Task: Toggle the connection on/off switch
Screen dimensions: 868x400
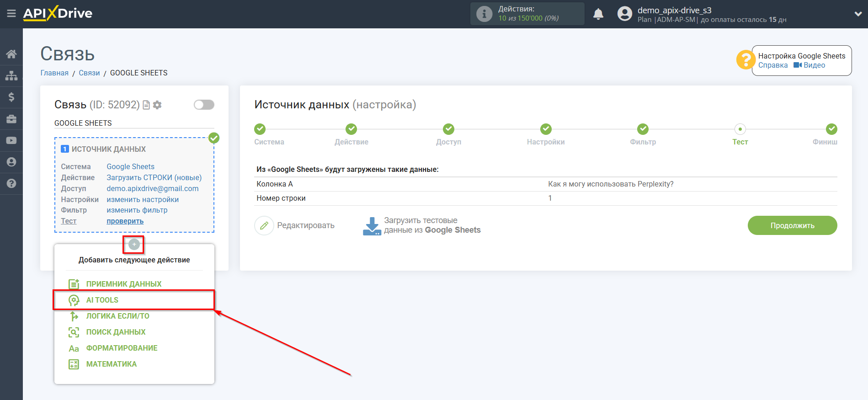Action: click(204, 105)
